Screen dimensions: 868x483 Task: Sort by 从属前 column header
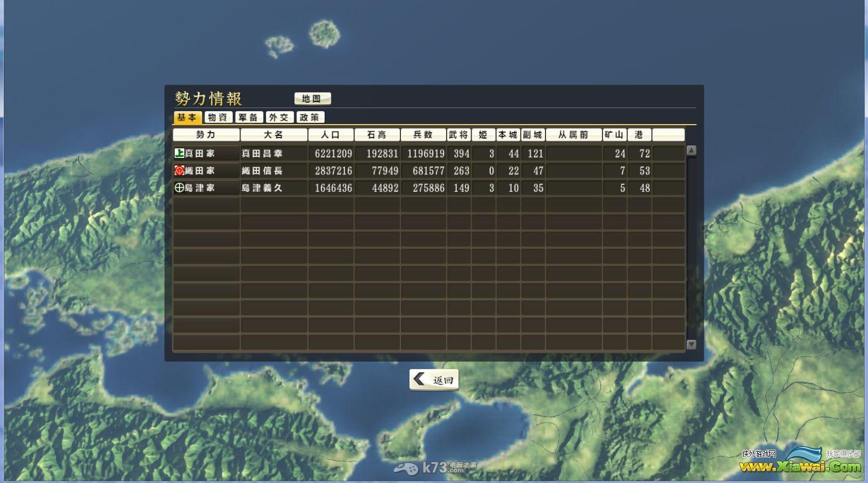click(x=574, y=135)
